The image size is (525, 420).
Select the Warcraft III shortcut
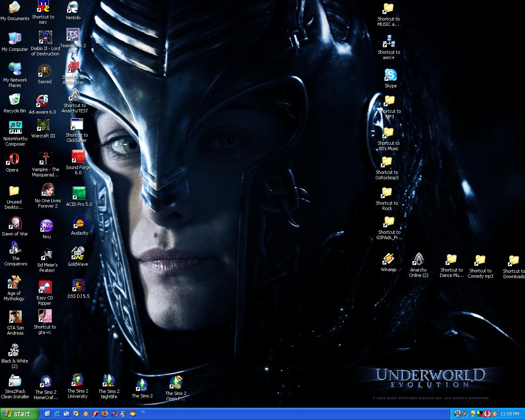click(x=43, y=126)
